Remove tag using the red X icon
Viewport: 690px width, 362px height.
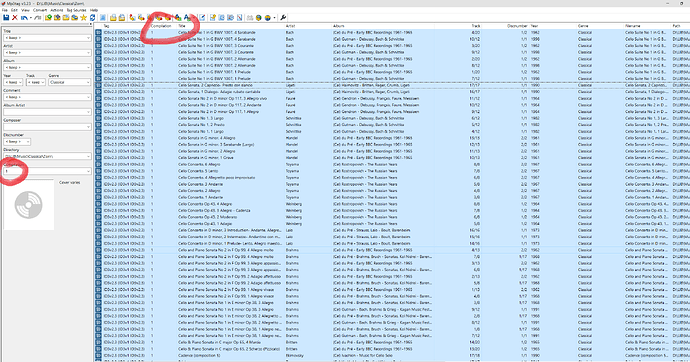coord(15,18)
